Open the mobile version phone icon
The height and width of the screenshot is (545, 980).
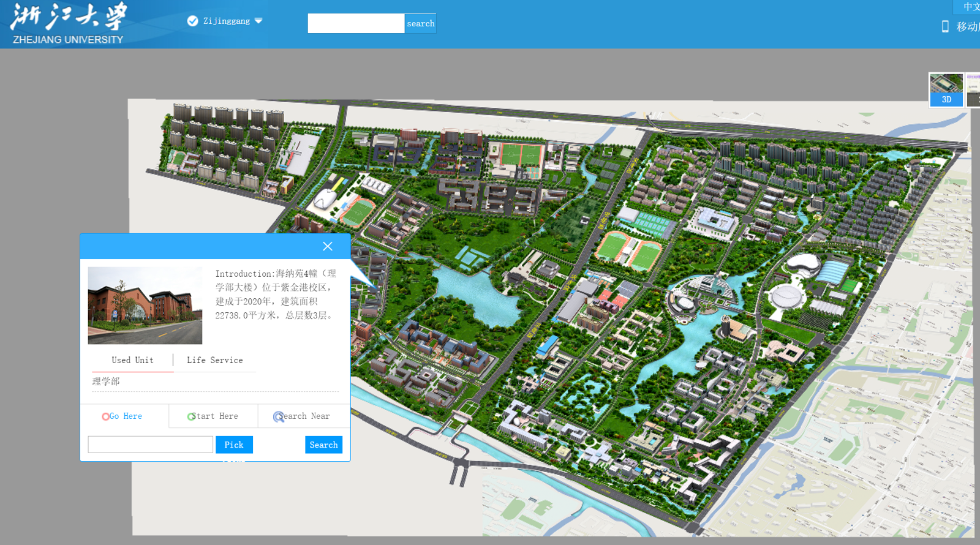pyautogui.click(x=945, y=26)
